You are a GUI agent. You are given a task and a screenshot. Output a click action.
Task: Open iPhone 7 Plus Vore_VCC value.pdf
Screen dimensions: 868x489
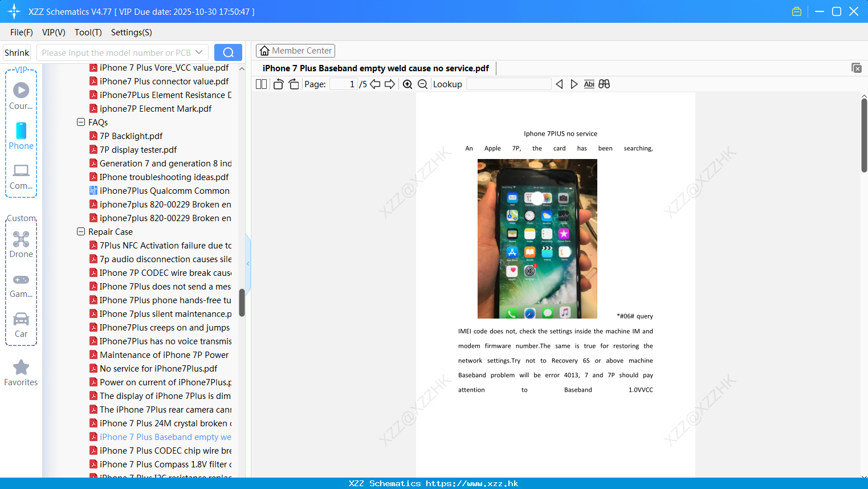[159, 68]
